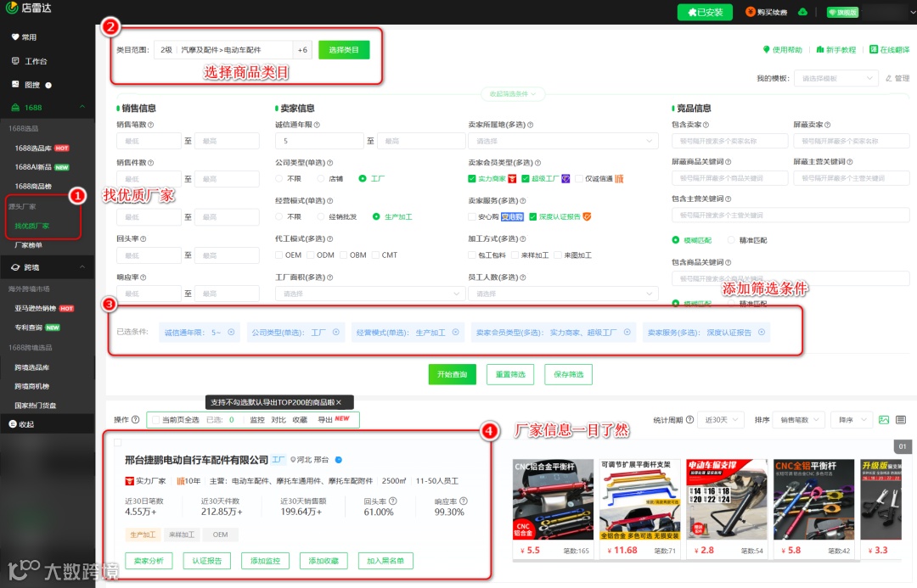Check 仅诚信通 member type
Viewport: 917px width, 588px height.
[x=579, y=178]
